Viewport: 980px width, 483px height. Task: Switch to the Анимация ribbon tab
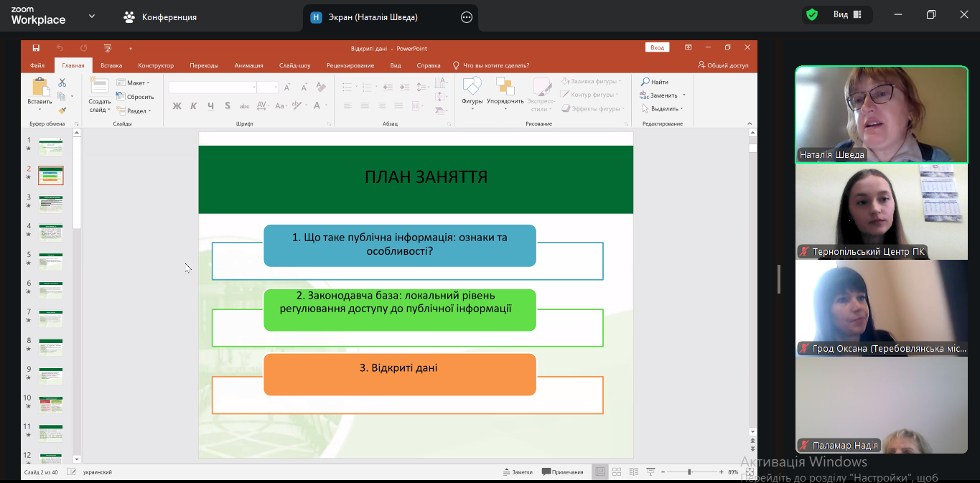(248, 65)
